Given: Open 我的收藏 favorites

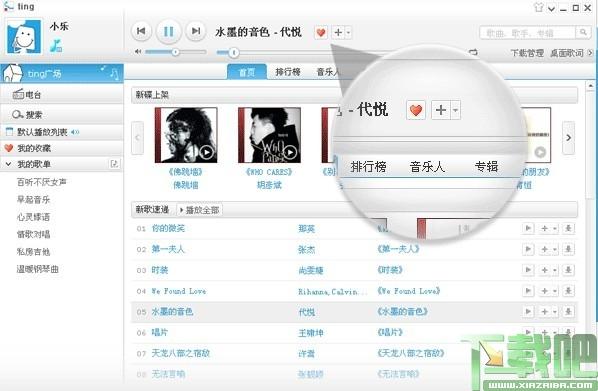Looking at the screenshot, I should [62, 148].
